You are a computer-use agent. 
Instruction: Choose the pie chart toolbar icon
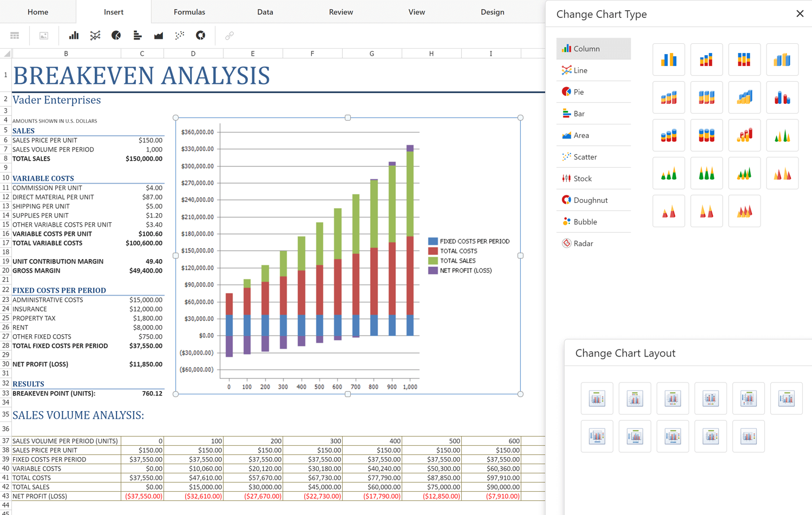[x=116, y=36]
